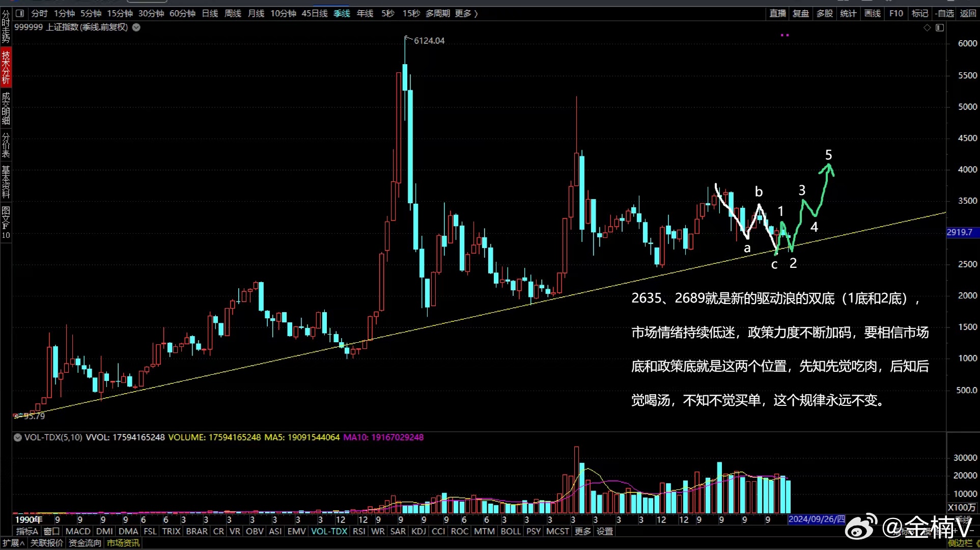Open 技术分析 in left sidebar
The height and width of the screenshot is (550, 980).
tap(6, 67)
